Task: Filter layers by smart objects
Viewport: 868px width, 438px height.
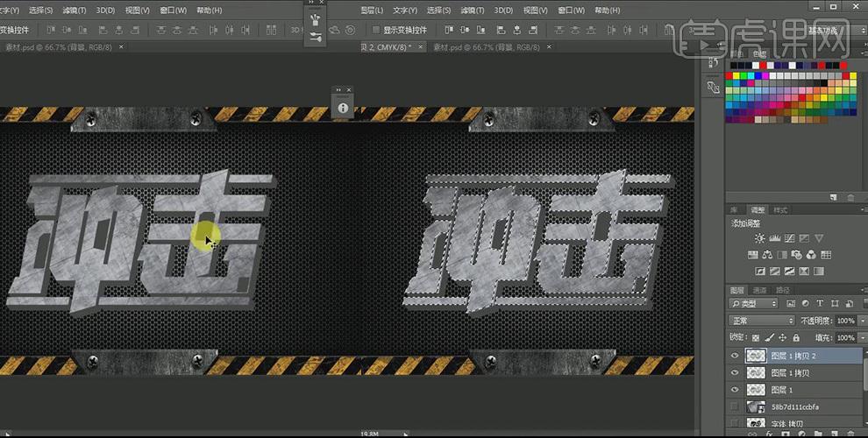Action: [850, 304]
